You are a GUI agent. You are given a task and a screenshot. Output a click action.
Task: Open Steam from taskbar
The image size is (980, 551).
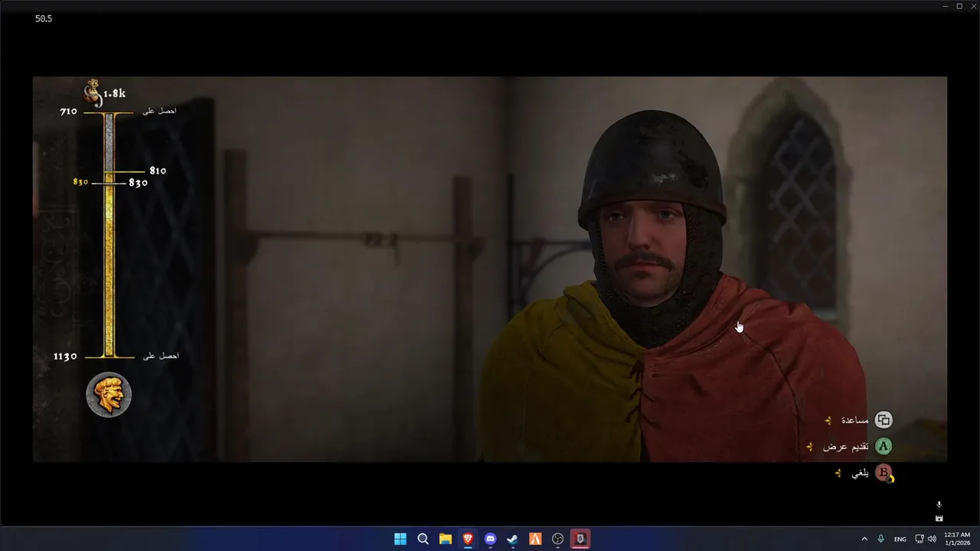coord(513,539)
